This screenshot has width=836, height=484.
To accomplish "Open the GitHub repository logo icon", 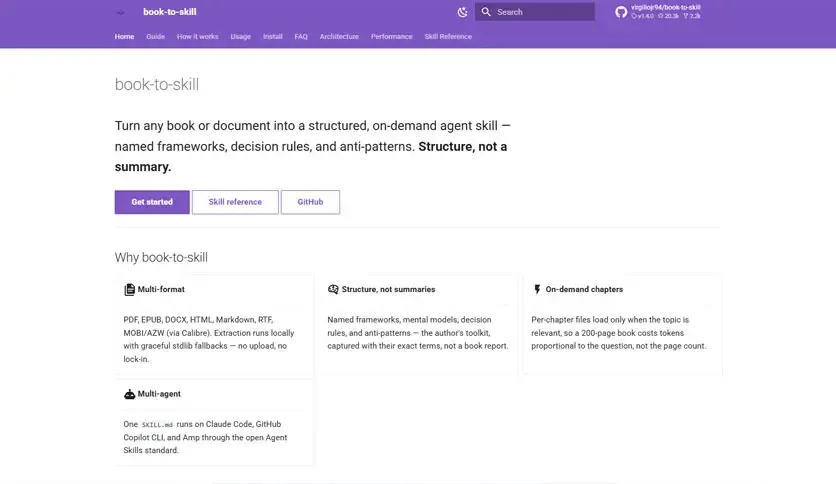I will point(621,12).
